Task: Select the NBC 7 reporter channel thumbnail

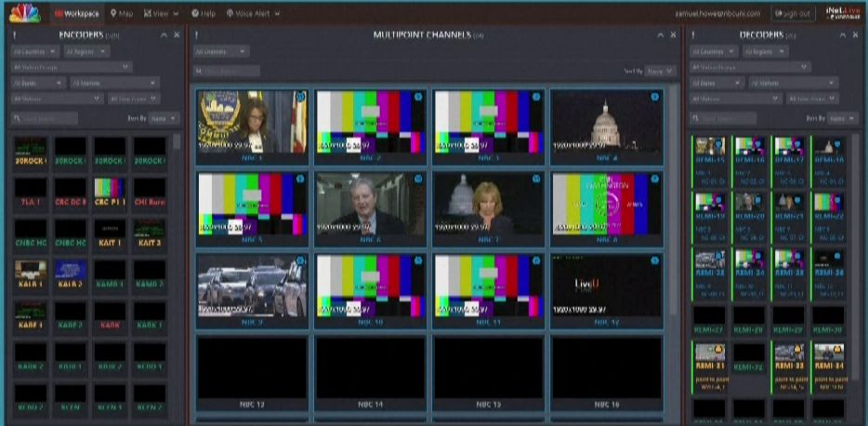Action: coord(489,204)
